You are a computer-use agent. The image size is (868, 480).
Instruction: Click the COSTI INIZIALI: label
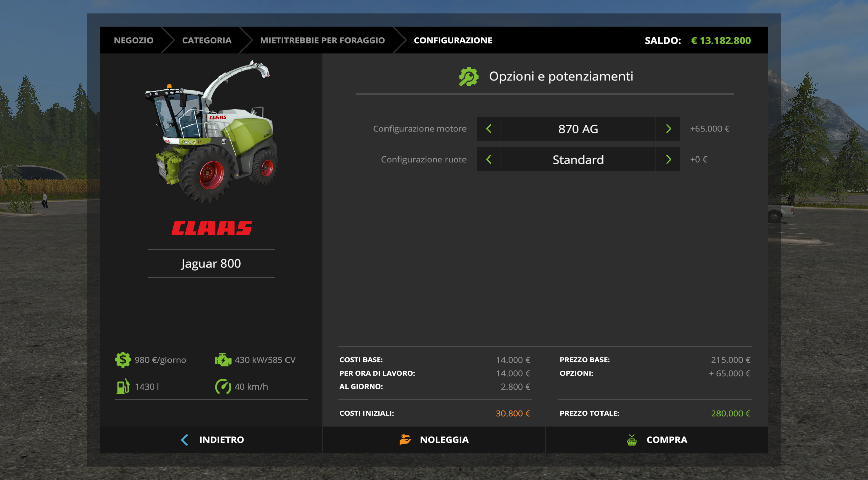click(x=367, y=413)
